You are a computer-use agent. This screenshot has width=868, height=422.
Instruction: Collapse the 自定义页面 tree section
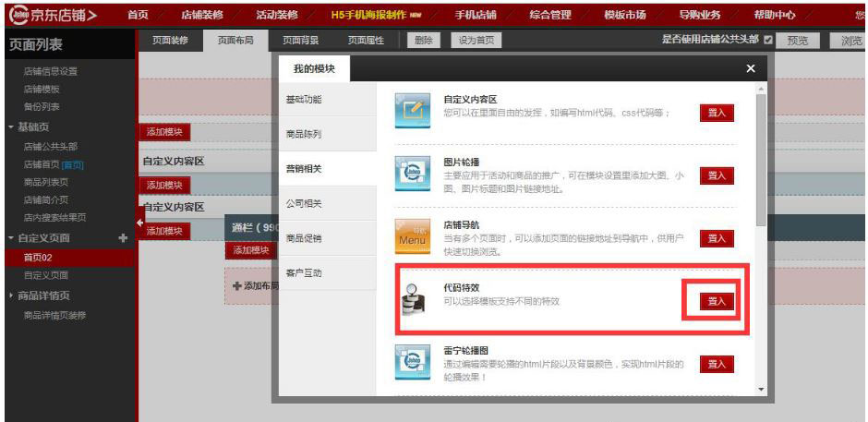pos(11,238)
